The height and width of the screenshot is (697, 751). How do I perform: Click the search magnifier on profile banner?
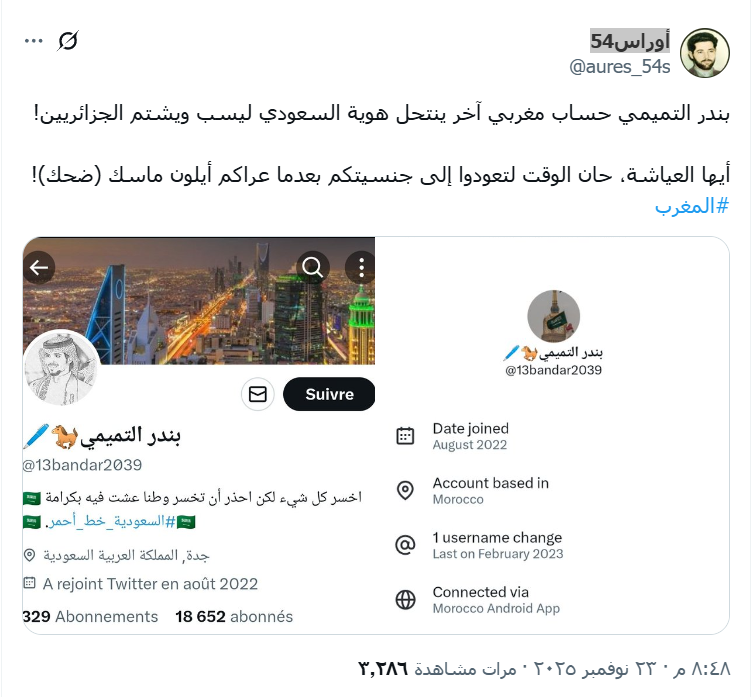pyautogui.click(x=313, y=267)
